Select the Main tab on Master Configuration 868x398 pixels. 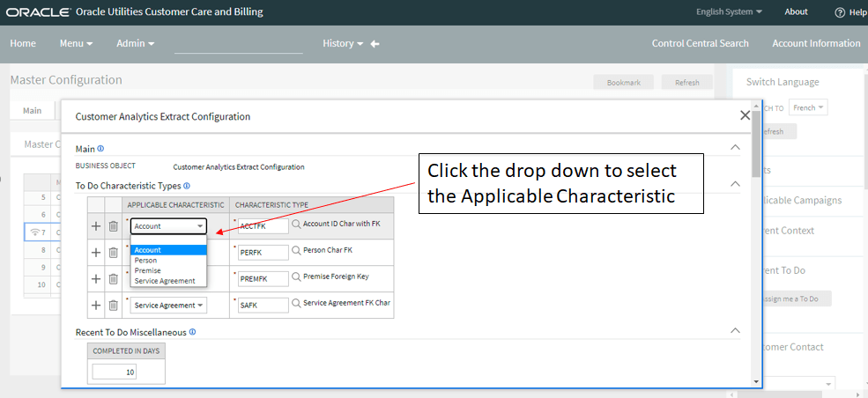(32, 111)
